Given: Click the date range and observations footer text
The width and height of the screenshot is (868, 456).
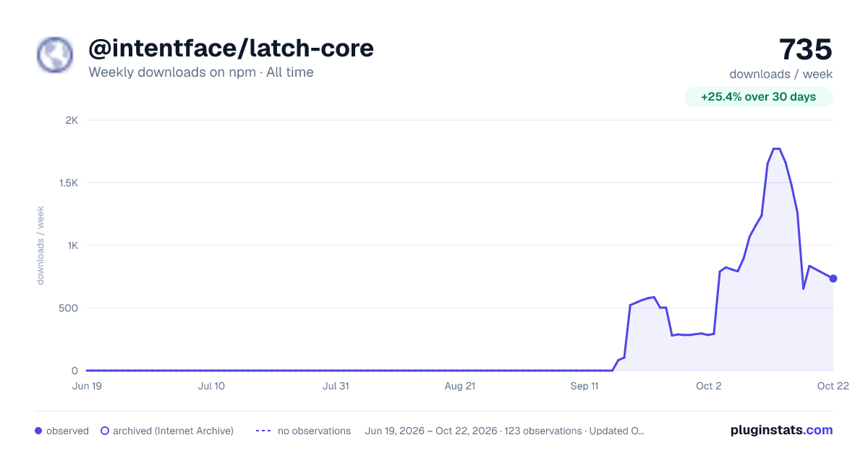Looking at the screenshot, I should tap(505, 431).
